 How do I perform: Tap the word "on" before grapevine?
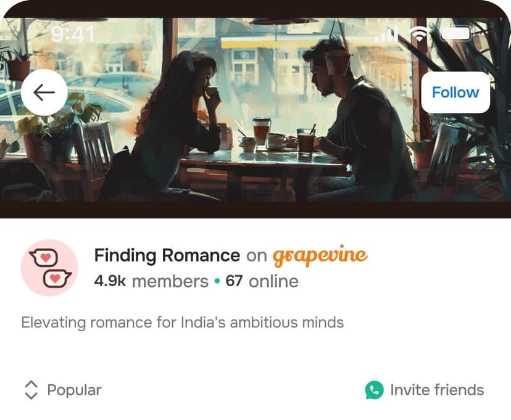[x=256, y=255]
